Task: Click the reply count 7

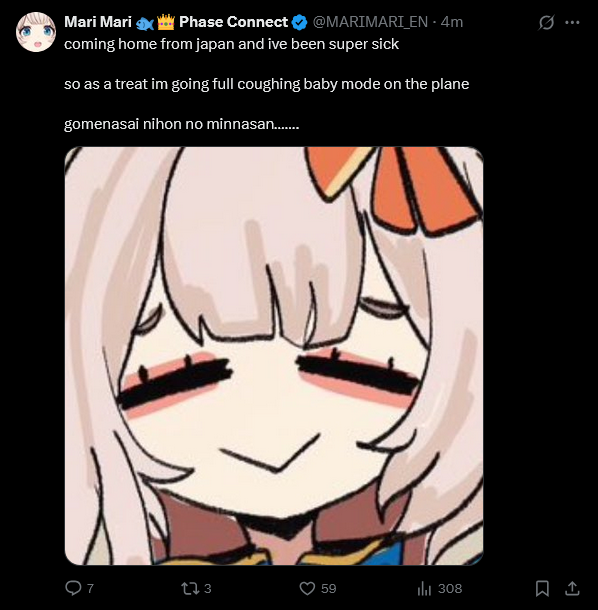Action: pos(90,588)
